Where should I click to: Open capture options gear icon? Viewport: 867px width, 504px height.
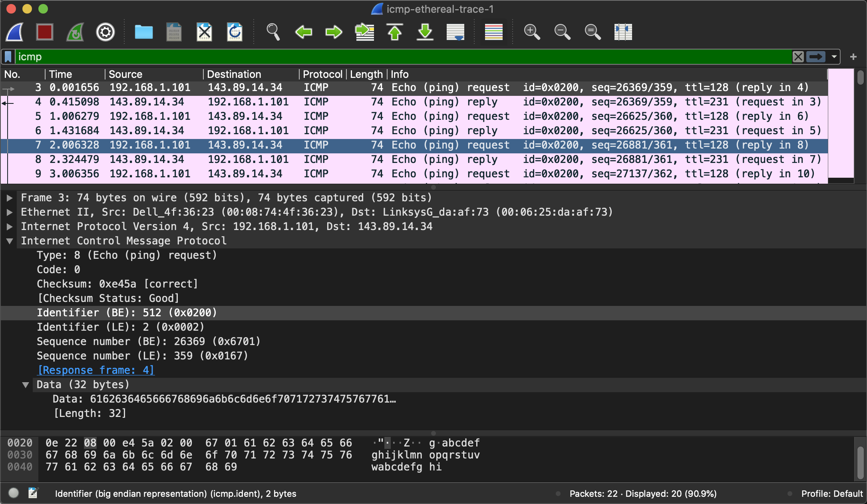point(105,32)
